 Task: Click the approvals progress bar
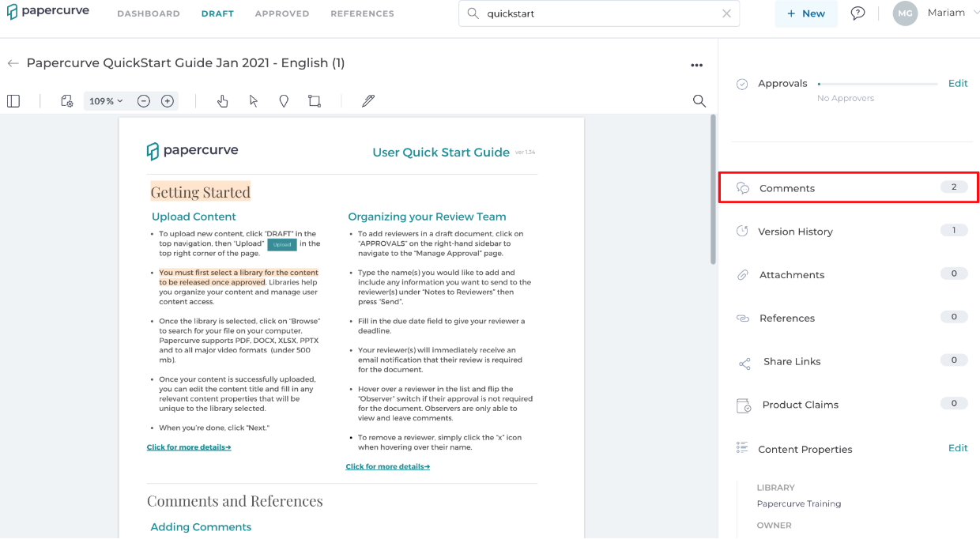click(877, 84)
